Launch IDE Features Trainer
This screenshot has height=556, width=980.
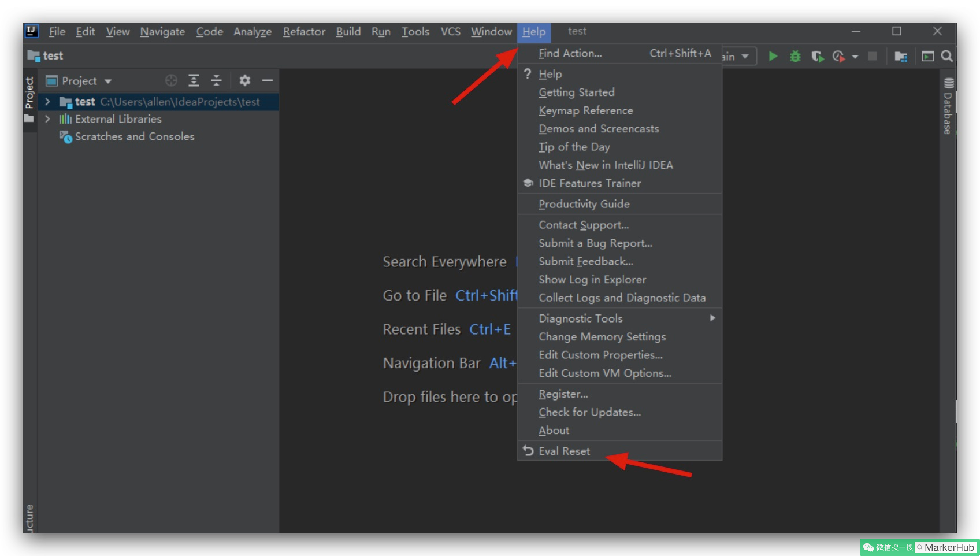pyautogui.click(x=619, y=183)
